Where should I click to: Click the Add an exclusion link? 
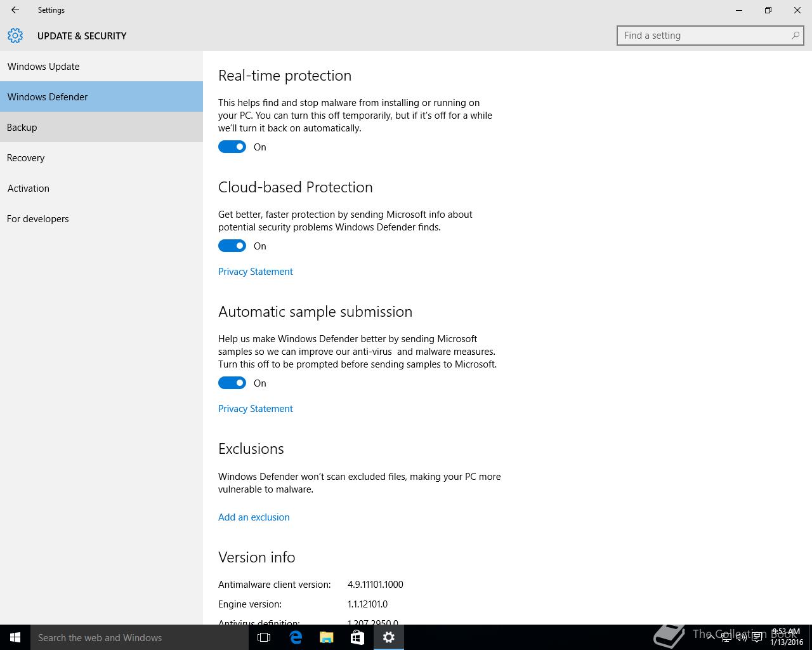pyautogui.click(x=254, y=517)
